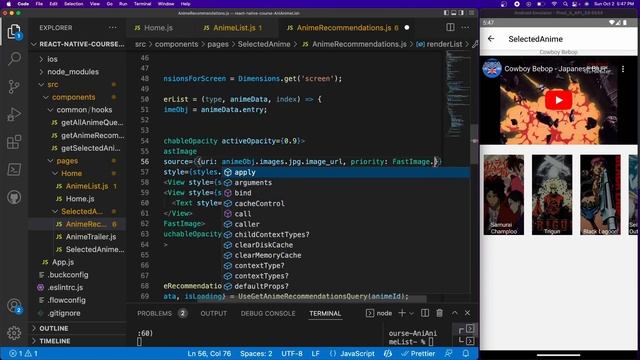
Task: Tap the Trigun recommendation poster
Action: click(x=552, y=195)
